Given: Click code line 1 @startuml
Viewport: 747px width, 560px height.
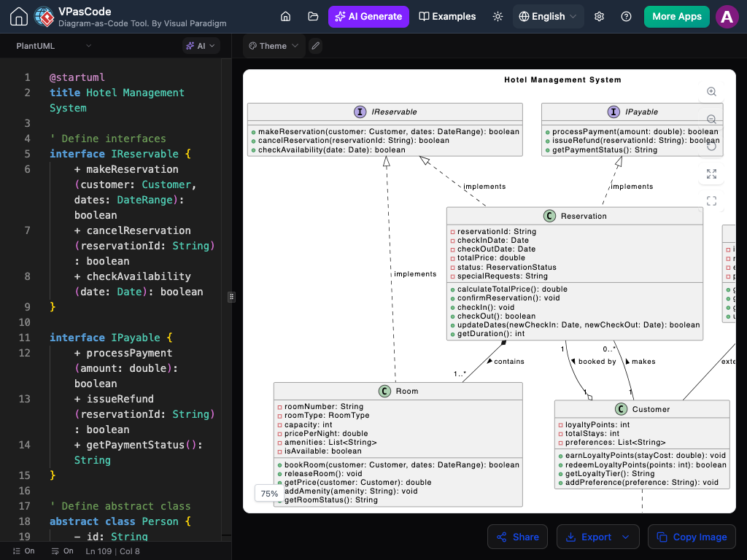Looking at the screenshot, I should point(77,77).
